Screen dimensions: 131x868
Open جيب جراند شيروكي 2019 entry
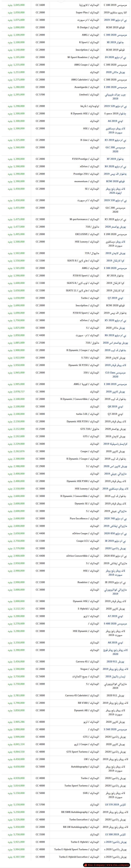pos(115,97)
